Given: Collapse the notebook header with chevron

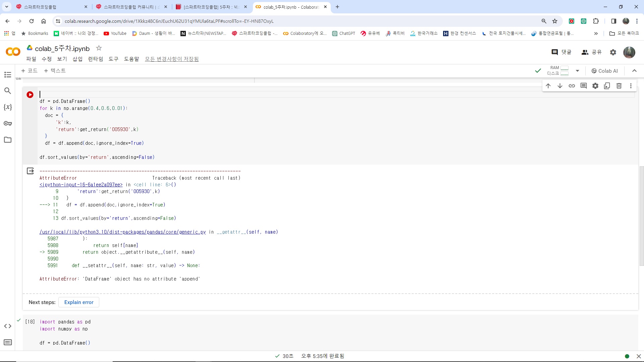Looking at the screenshot, I should [x=634, y=71].
